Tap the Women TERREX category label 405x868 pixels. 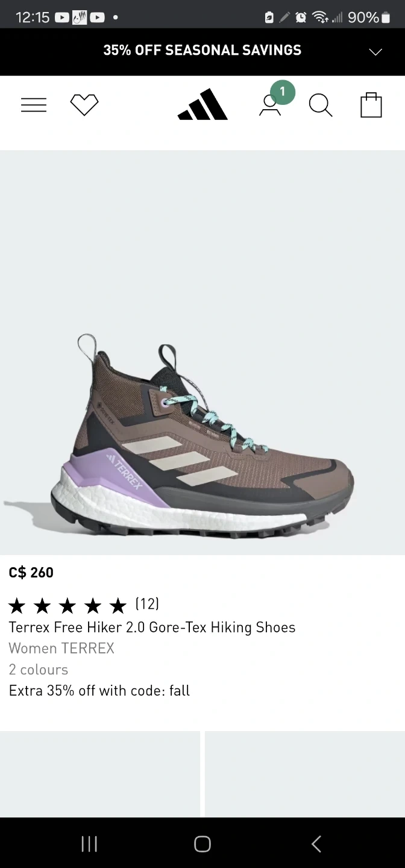(61, 649)
